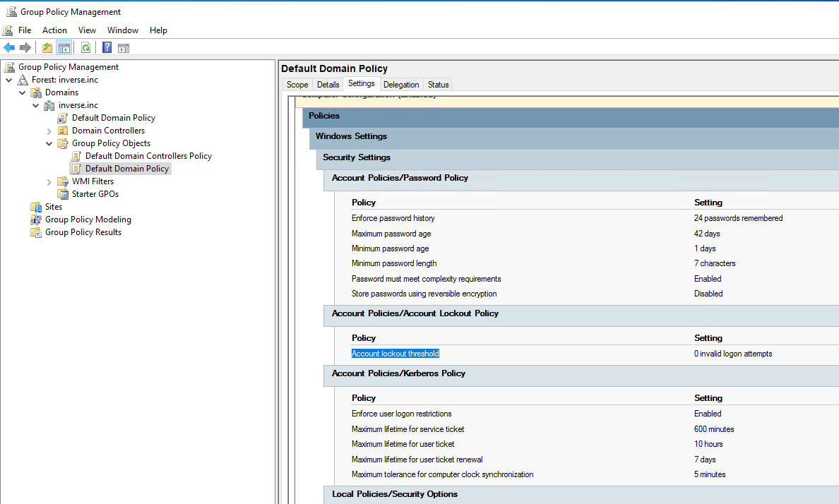Open Help using the question mark icon
The width and height of the screenshot is (839, 504).
107,47
